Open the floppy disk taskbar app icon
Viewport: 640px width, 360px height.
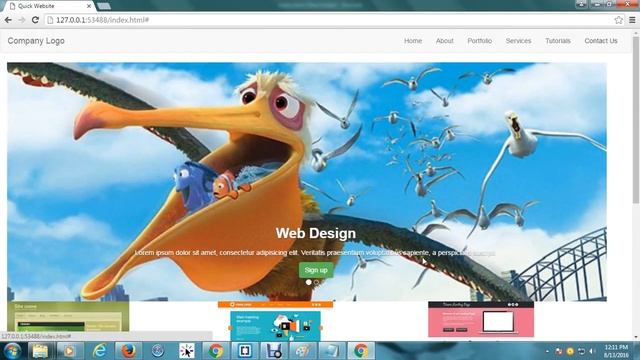(x=274, y=351)
